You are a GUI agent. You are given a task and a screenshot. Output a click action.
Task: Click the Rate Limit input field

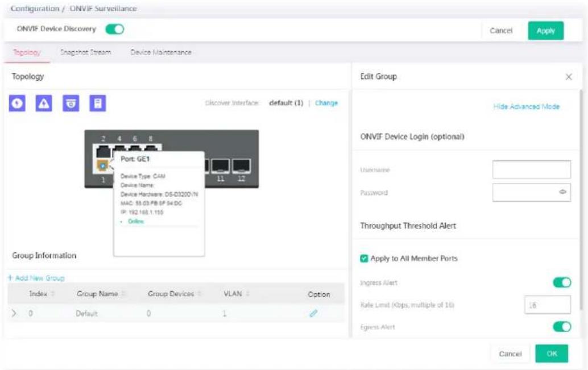click(x=548, y=305)
